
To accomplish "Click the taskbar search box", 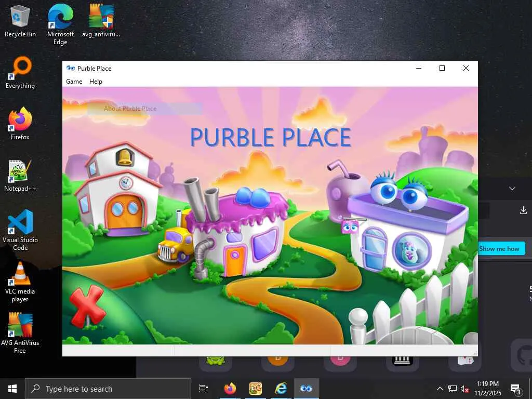I will 108,389.
